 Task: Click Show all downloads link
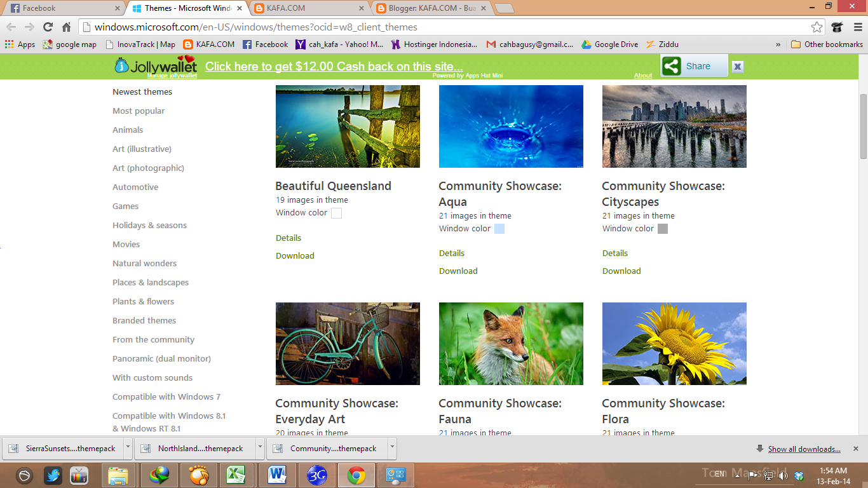click(804, 449)
